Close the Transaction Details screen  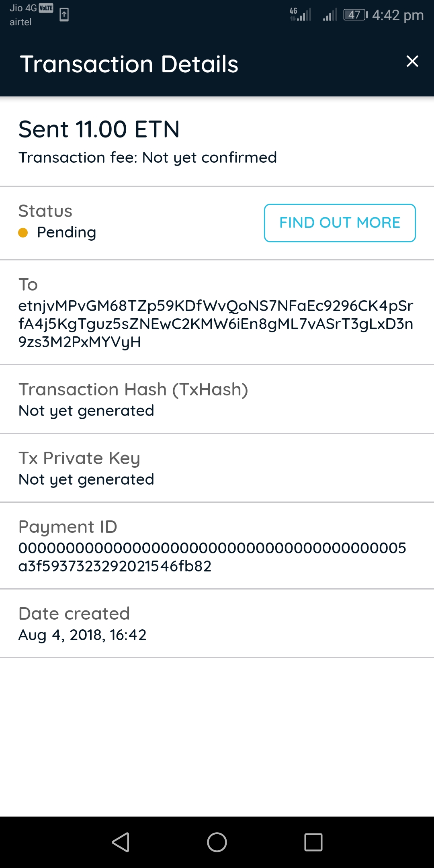click(412, 61)
